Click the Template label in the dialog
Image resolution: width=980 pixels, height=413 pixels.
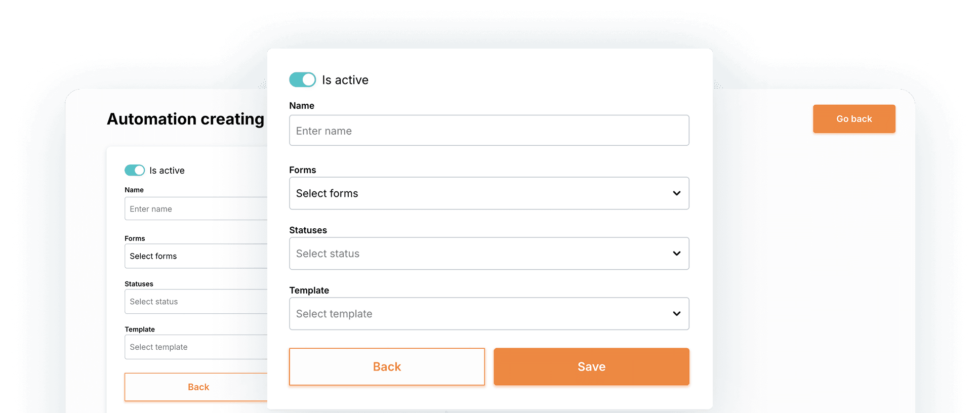click(309, 290)
